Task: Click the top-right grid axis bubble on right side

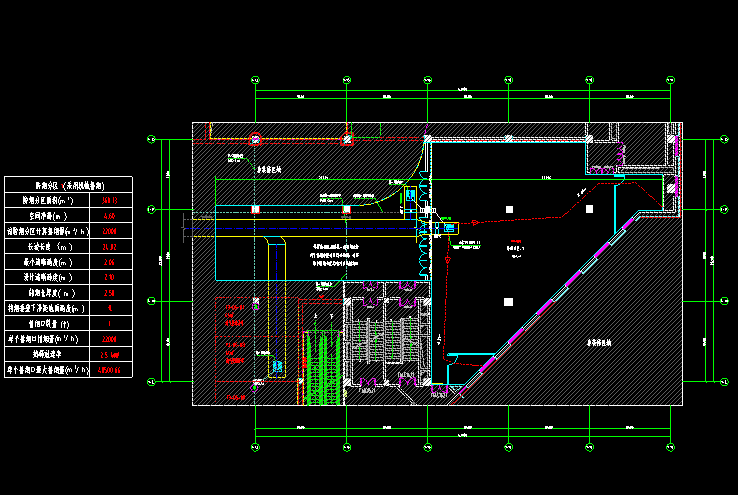Action: (x=724, y=140)
